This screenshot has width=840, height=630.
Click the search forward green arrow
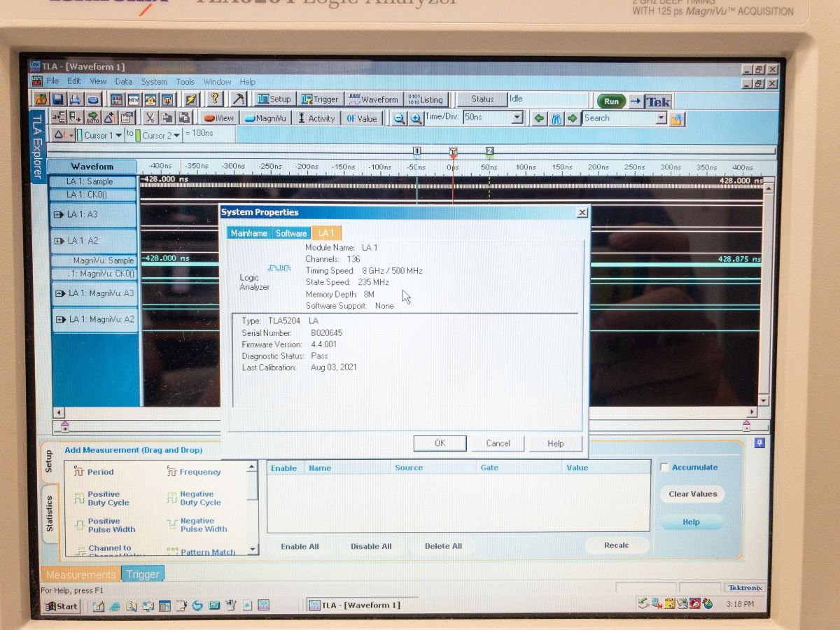[573, 118]
